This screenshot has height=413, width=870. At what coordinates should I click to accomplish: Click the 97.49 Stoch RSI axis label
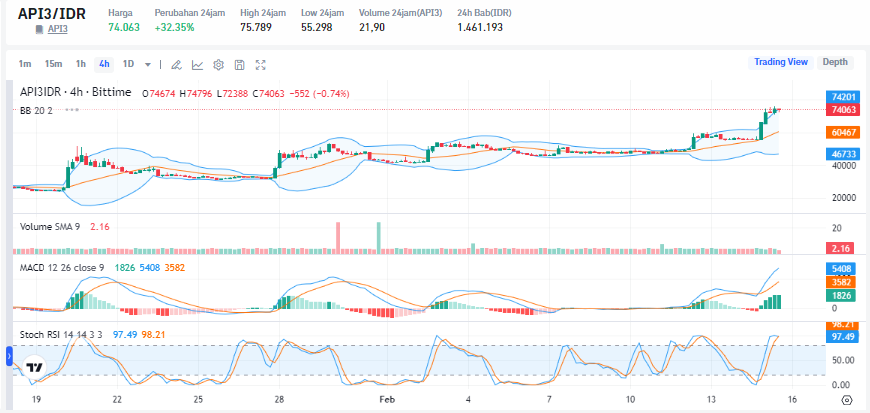840,337
